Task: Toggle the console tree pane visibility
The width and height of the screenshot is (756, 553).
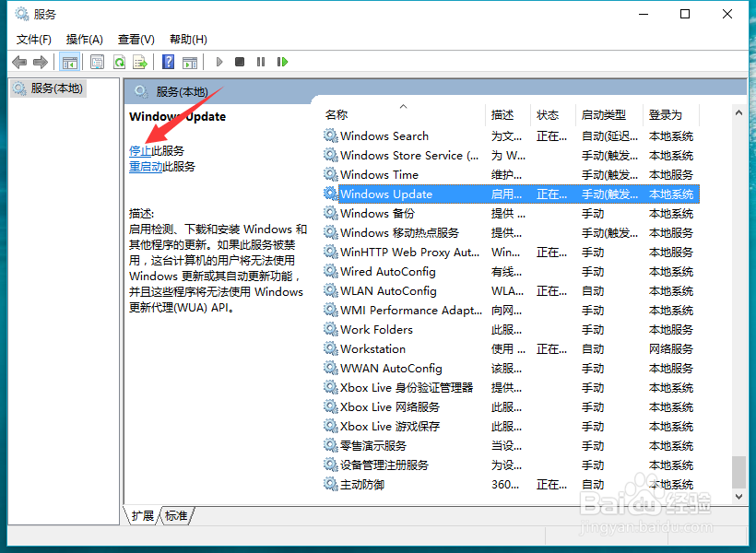Action: (70, 62)
